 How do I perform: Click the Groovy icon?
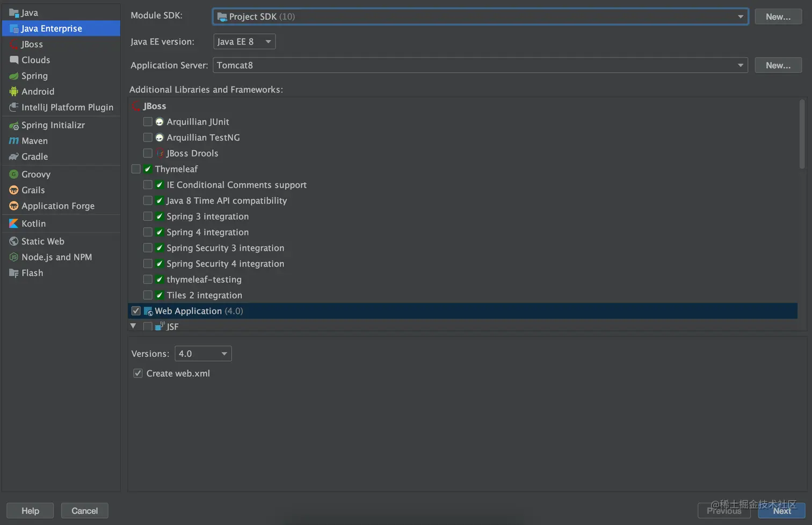(14, 174)
